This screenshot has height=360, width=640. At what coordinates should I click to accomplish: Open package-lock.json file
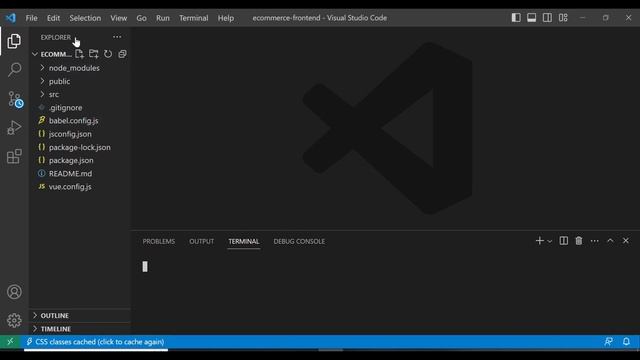tap(80, 147)
